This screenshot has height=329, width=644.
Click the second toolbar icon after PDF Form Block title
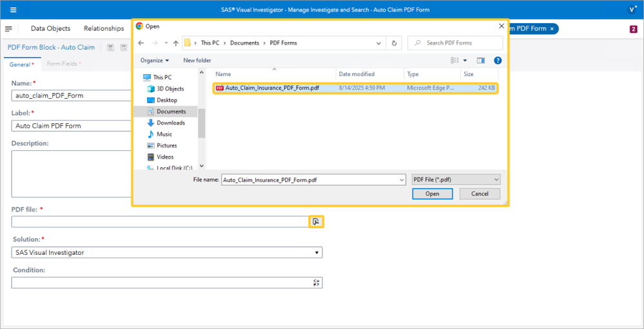click(123, 48)
